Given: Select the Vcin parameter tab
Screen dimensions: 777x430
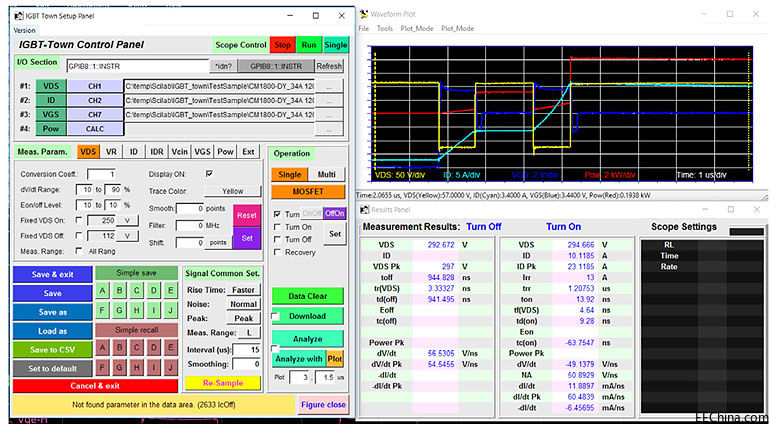Looking at the screenshot, I should [179, 152].
